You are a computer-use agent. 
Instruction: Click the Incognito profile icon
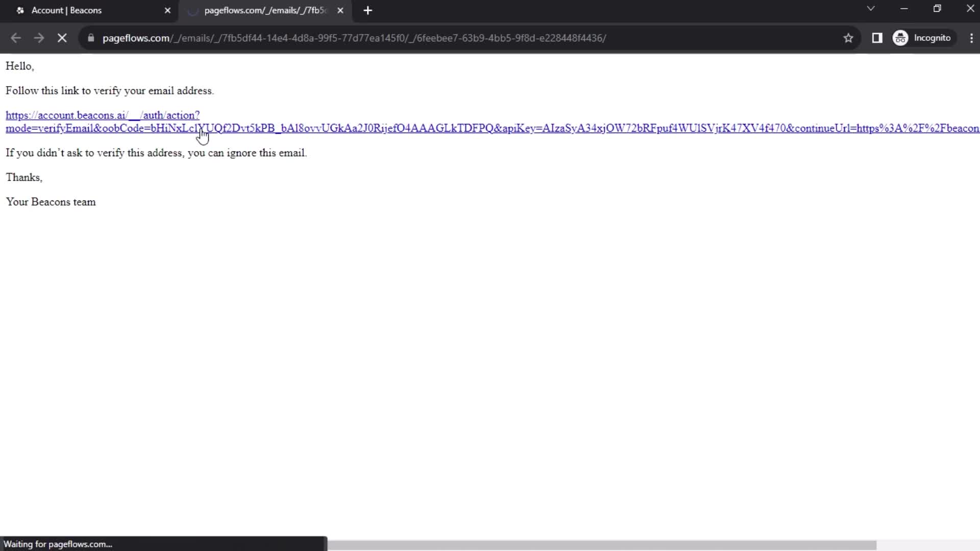click(x=901, y=38)
